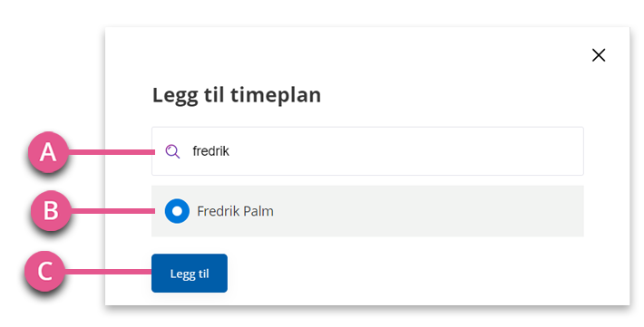Screen dimensions: 644x327
Task: Click the pink C annotation marker
Action: pyautogui.click(x=44, y=271)
